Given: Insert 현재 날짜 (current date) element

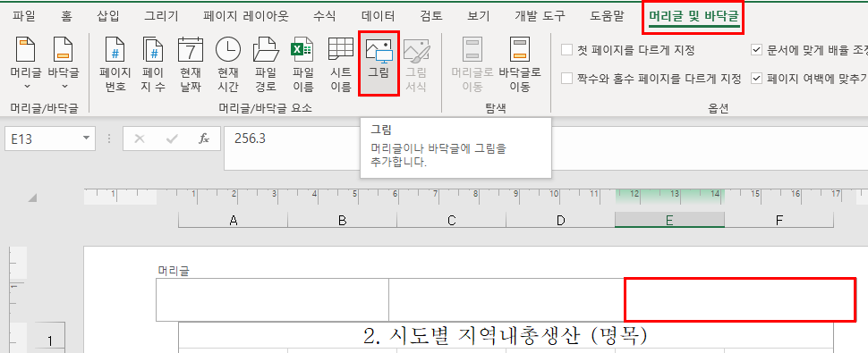Looking at the screenshot, I should pos(191,63).
